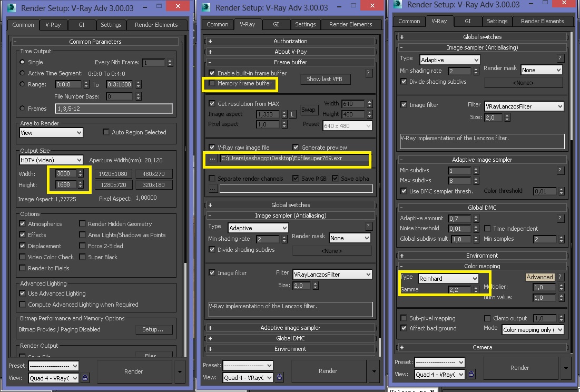Image resolution: width=580 pixels, height=392 pixels.
Task: Toggle Use DMC sampler thresh. checkbox
Action: (404, 191)
